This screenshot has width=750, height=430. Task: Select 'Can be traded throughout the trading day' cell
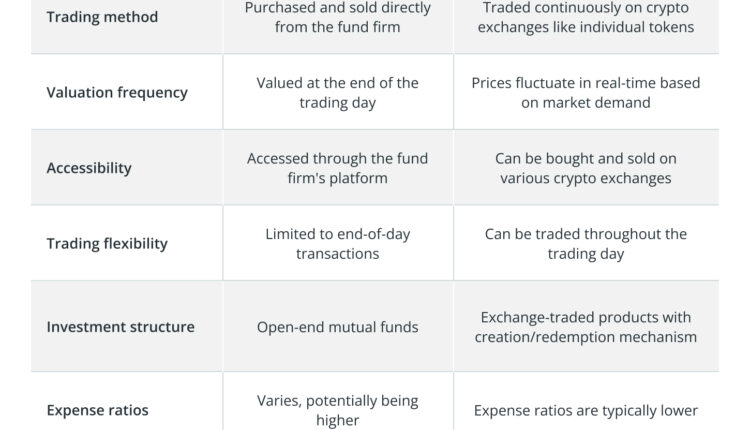pos(586,243)
